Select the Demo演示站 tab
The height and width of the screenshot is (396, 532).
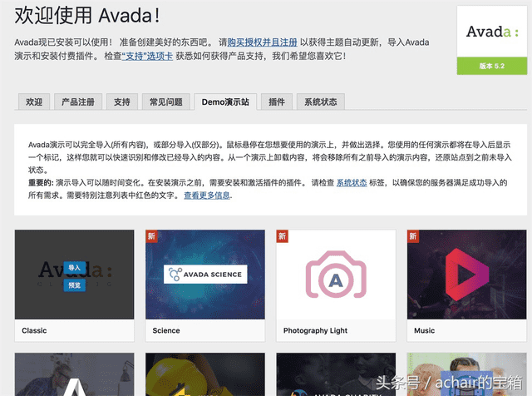point(225,101)
